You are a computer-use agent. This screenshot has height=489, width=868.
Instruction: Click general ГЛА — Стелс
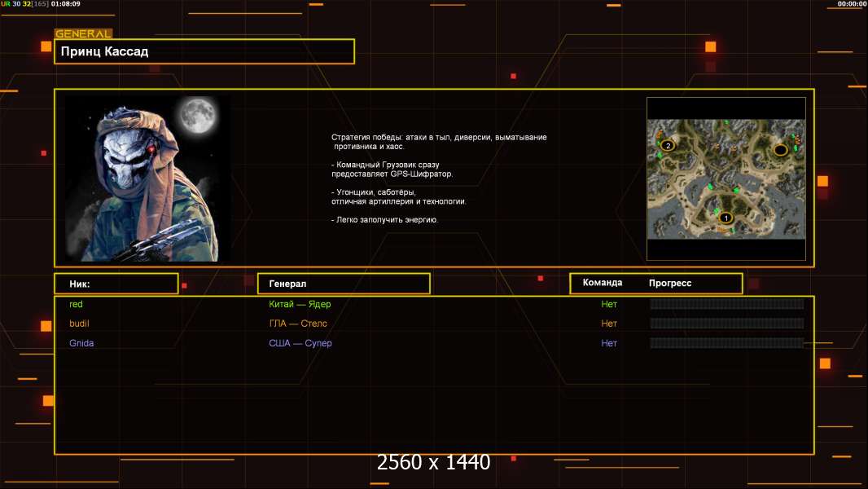coord(298,324)
